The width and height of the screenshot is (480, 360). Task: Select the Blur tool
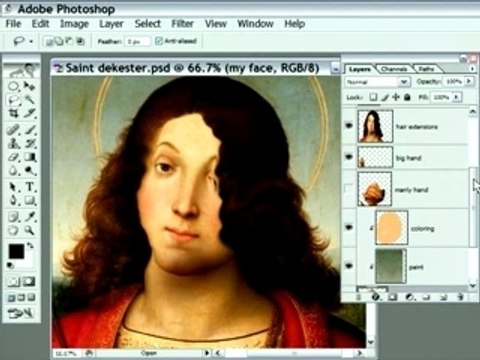[x=14, y=171]
